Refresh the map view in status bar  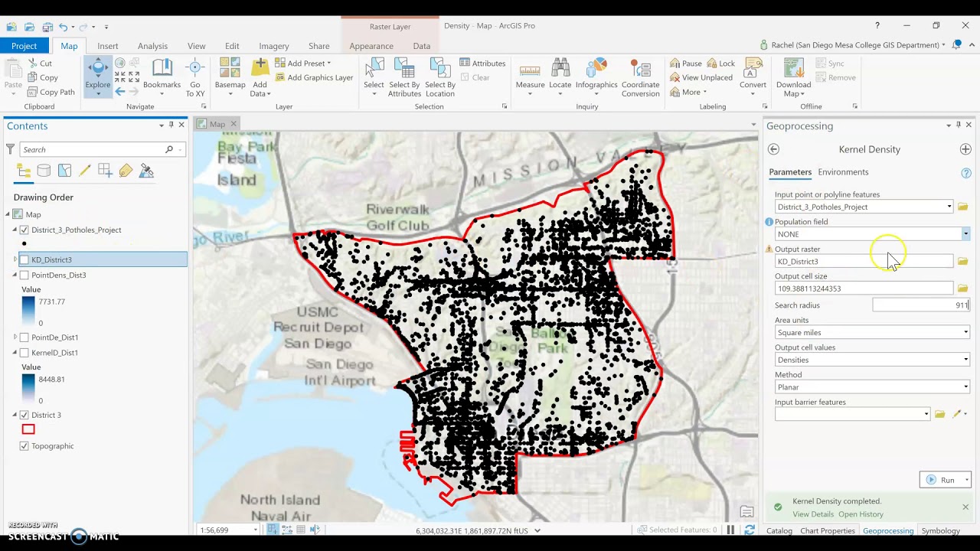750,530
